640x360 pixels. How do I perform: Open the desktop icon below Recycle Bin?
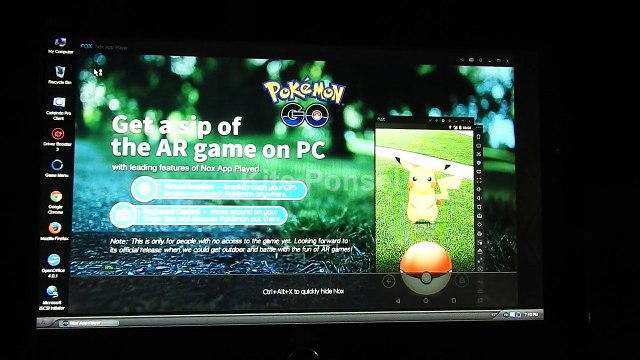59,108
